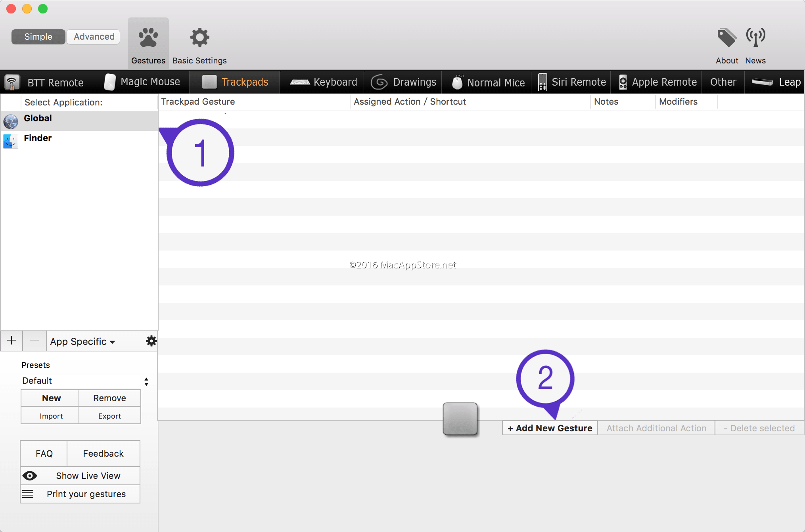Open the Leap device section
Viewport: 805px width, 532px height.
tap(775, 82)
